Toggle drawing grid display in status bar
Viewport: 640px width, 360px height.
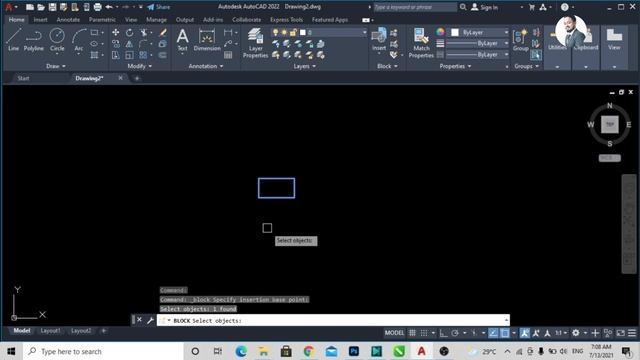412,333
